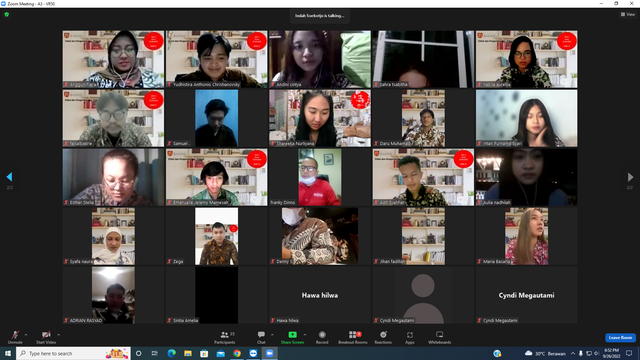Open the Chat panel
The height and width of the screenshot is (360, 640).
pos(261,337)
